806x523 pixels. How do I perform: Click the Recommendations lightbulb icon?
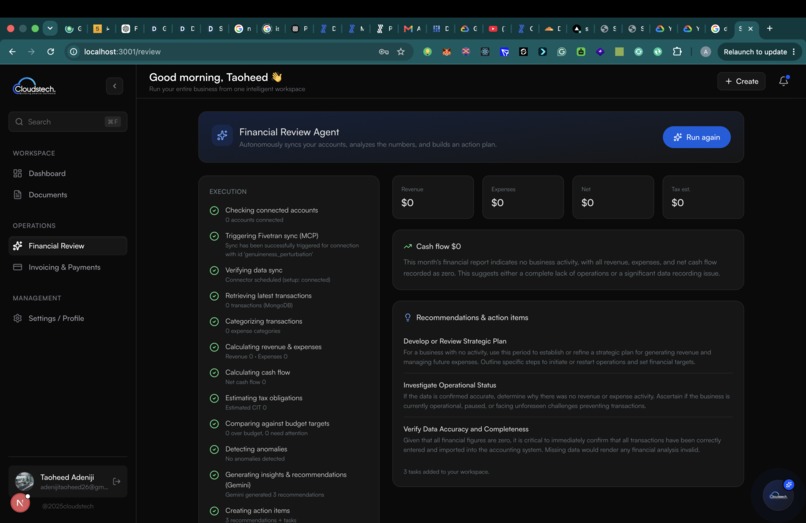pyautogui.click(x=408, y=317)
